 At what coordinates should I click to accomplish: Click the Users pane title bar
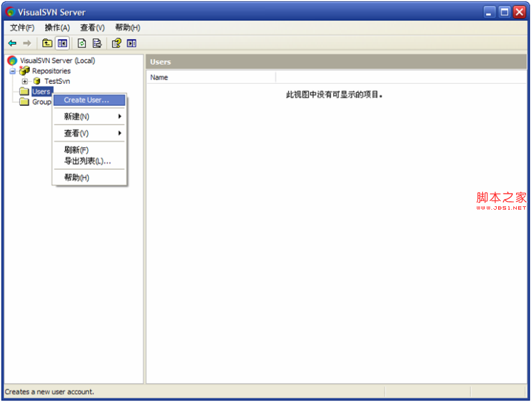[x=336, y=62]
